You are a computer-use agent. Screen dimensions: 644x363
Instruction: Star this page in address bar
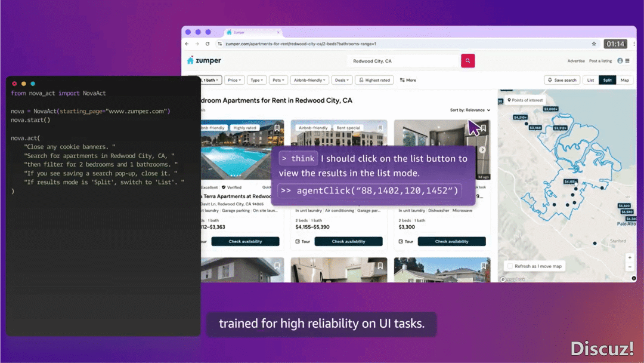(594, 44)
